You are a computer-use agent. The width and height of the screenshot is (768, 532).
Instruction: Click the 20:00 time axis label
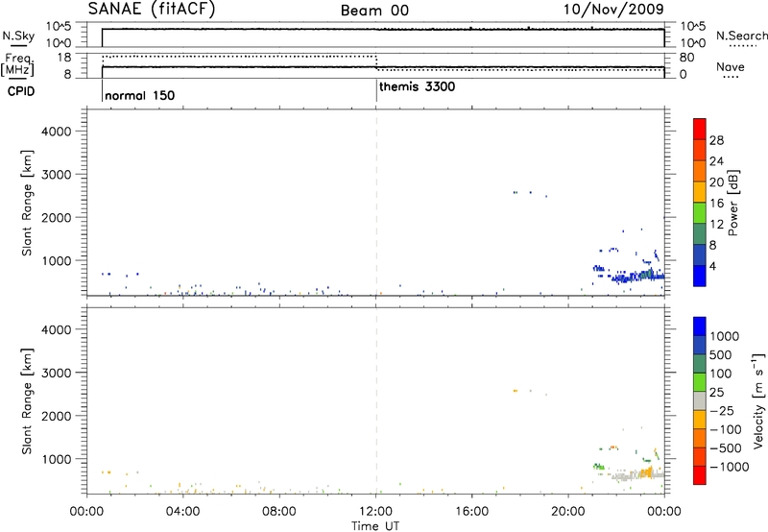pyautogui.click(x=568, y=512)
